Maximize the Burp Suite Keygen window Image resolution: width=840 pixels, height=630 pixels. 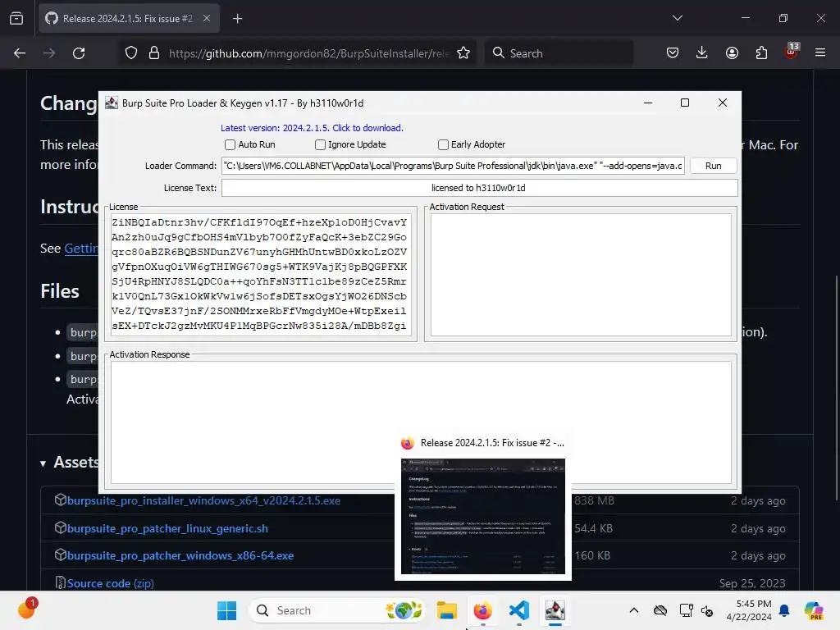click(685, 103)
